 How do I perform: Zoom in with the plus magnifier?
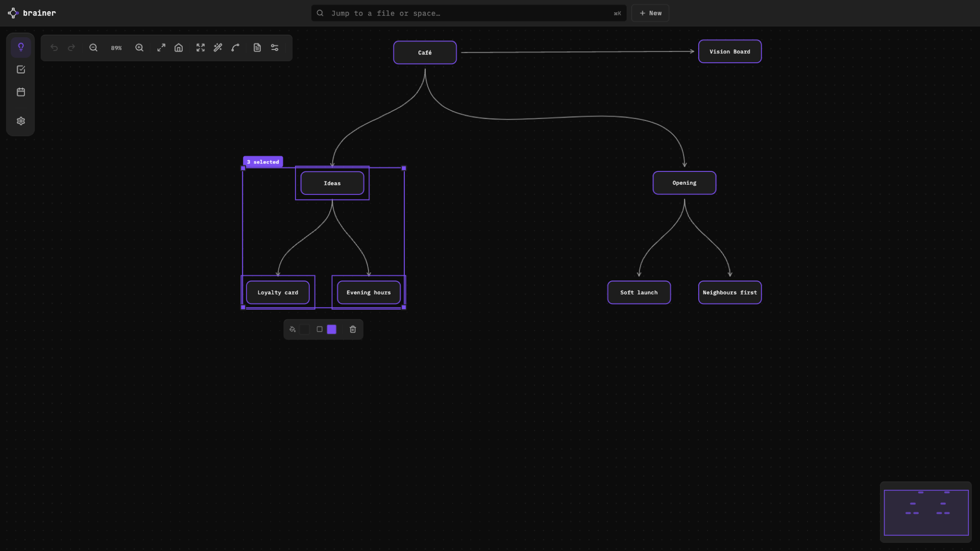[x=139, y=48]
